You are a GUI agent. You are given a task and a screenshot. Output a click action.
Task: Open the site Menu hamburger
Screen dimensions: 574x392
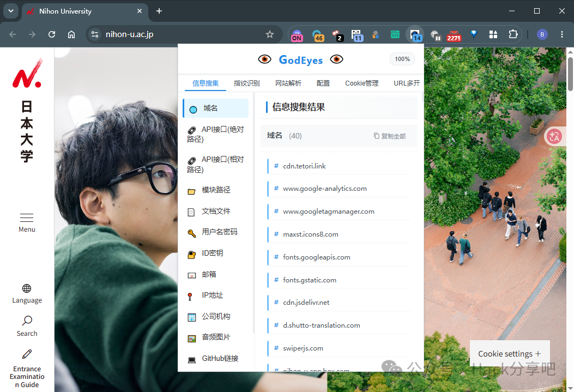[27, 223]
